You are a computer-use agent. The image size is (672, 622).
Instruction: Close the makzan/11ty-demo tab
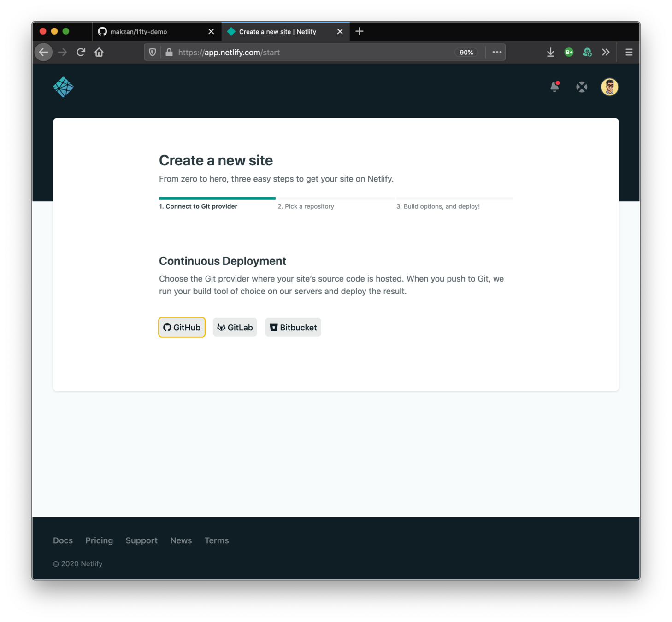(211, 31)
